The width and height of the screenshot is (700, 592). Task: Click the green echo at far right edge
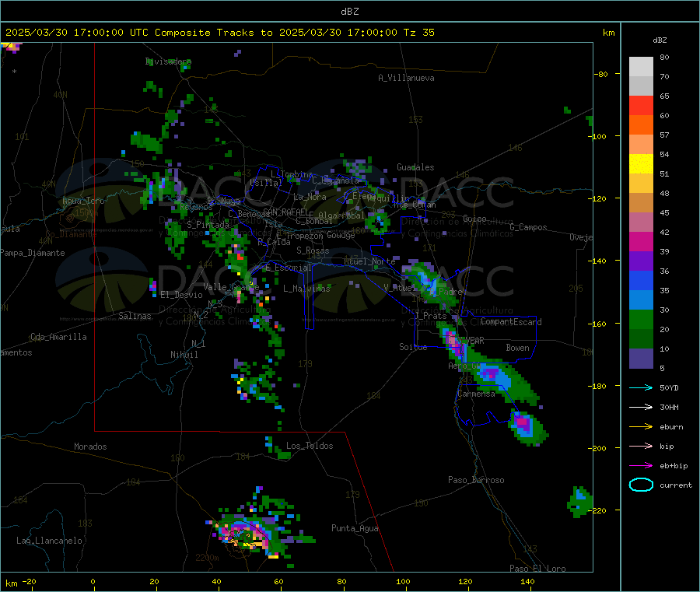click(579, 501)
